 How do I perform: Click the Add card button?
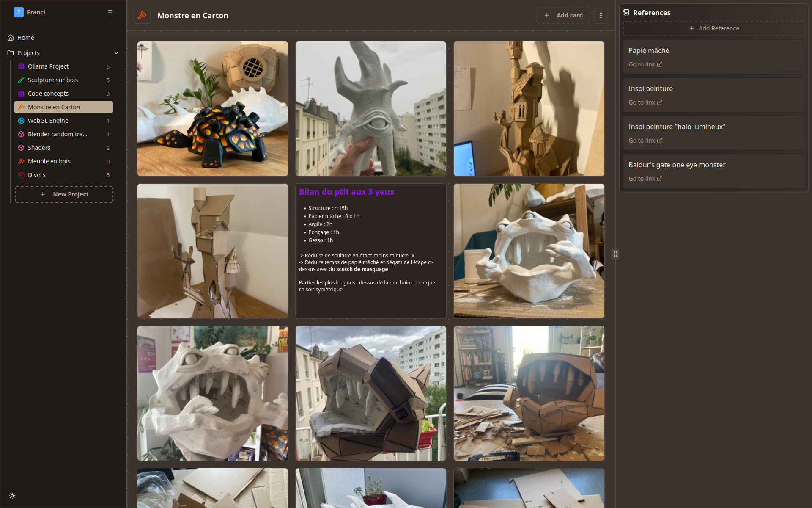[x=563, y=15]
